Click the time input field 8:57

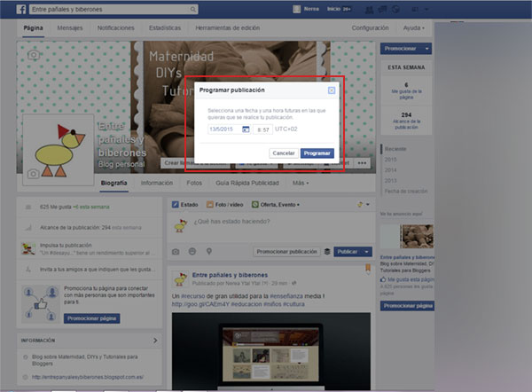click(263, 129)
